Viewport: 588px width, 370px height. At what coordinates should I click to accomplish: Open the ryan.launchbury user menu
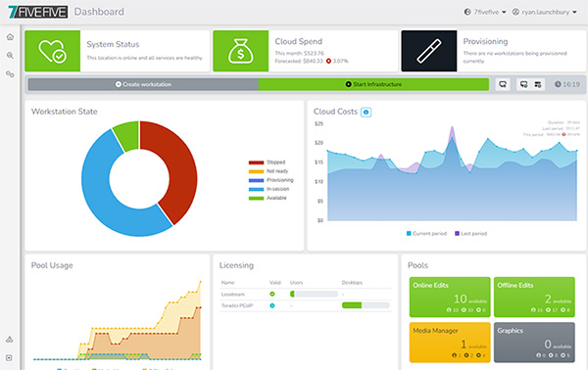(545, 12)
